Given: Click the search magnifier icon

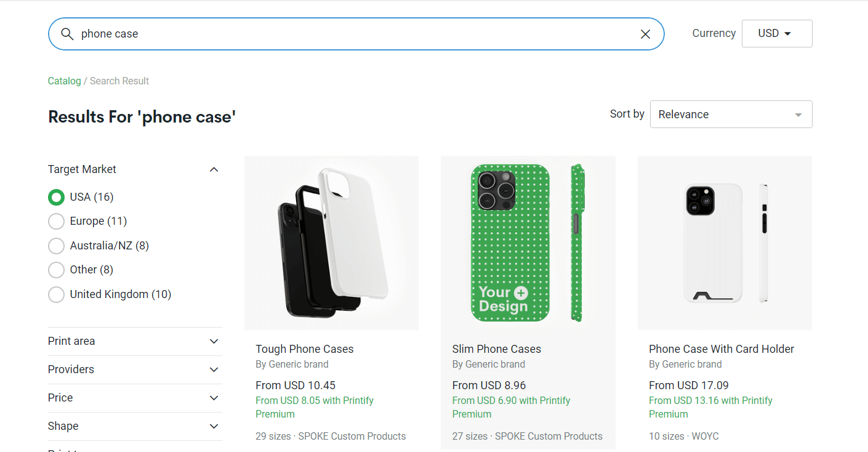Looking at the screenshot, I should pyautogui.click(x=68, y=34).
